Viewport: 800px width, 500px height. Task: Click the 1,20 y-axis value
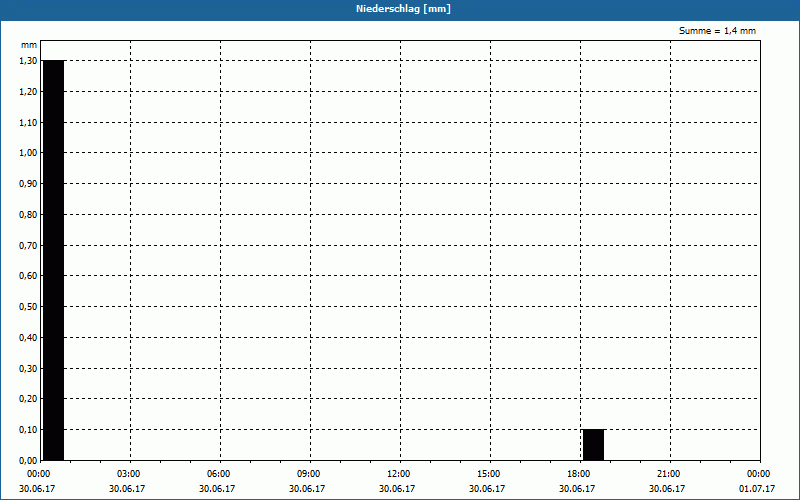(28, 91)
